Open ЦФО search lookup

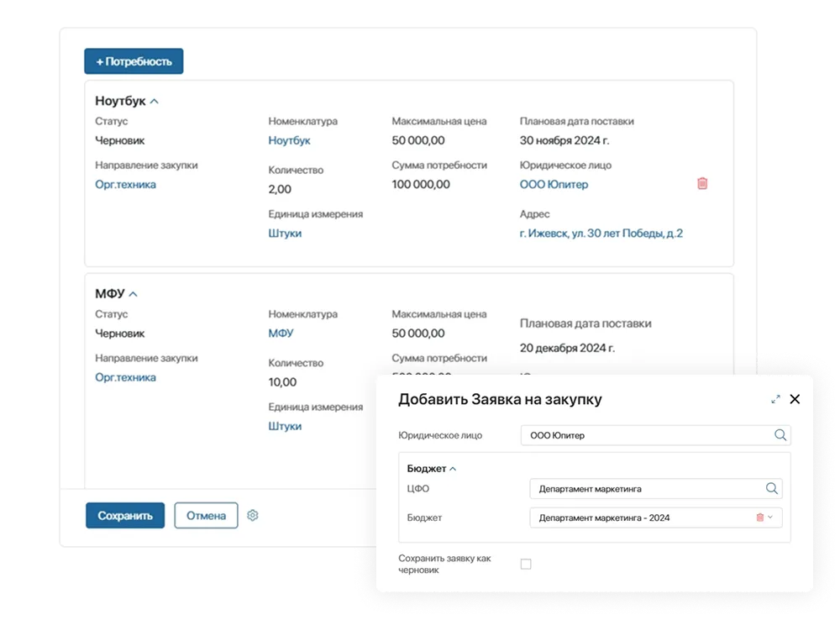[769, 488]
